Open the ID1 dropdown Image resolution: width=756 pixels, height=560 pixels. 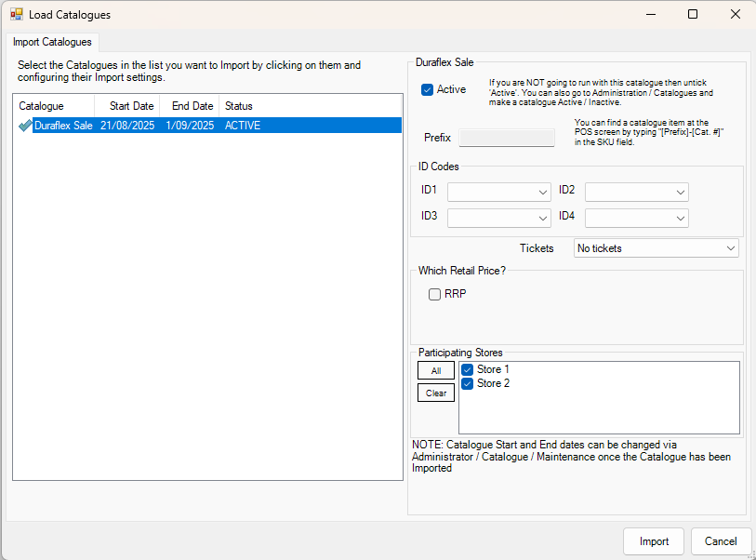click(x=498, y=192)
